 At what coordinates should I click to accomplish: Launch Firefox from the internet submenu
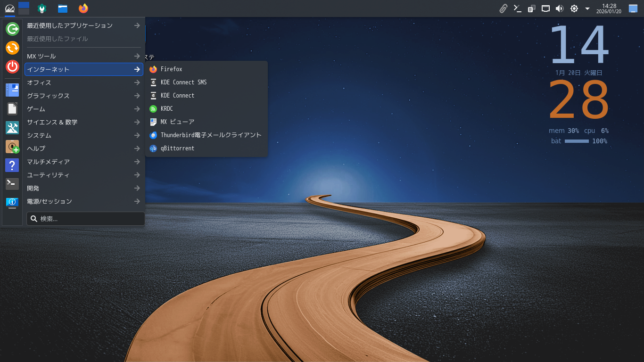171,69
